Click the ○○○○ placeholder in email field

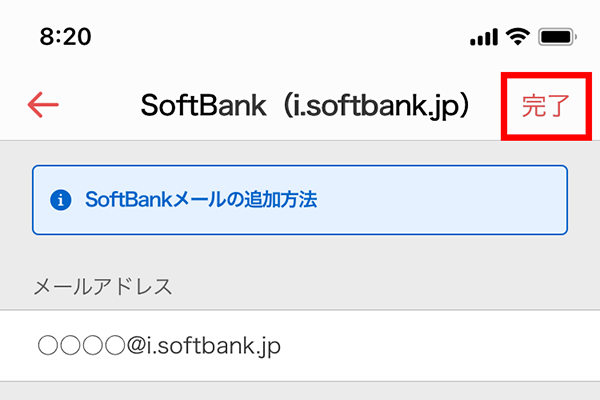[x=81, y=346]
